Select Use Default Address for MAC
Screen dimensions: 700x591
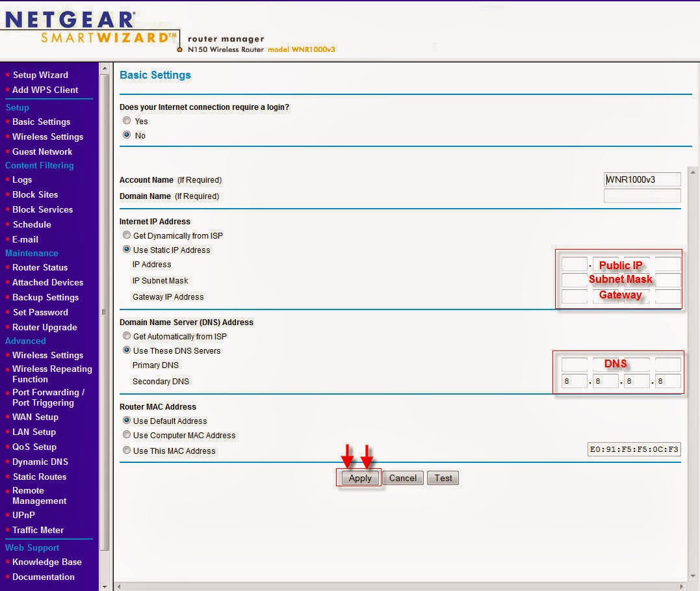coord(127,421)
